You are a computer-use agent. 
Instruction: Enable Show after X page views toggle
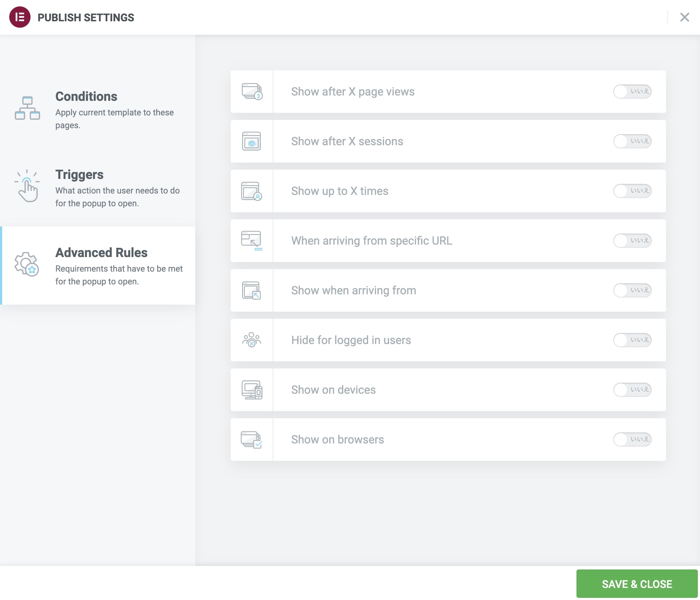[x=632, y=92]
